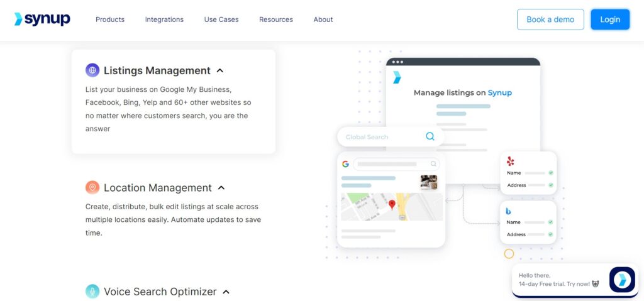This screenshot has height=301, width=644.
Task: Click the Google logo in illustration
Action: (x=345, y=164)
